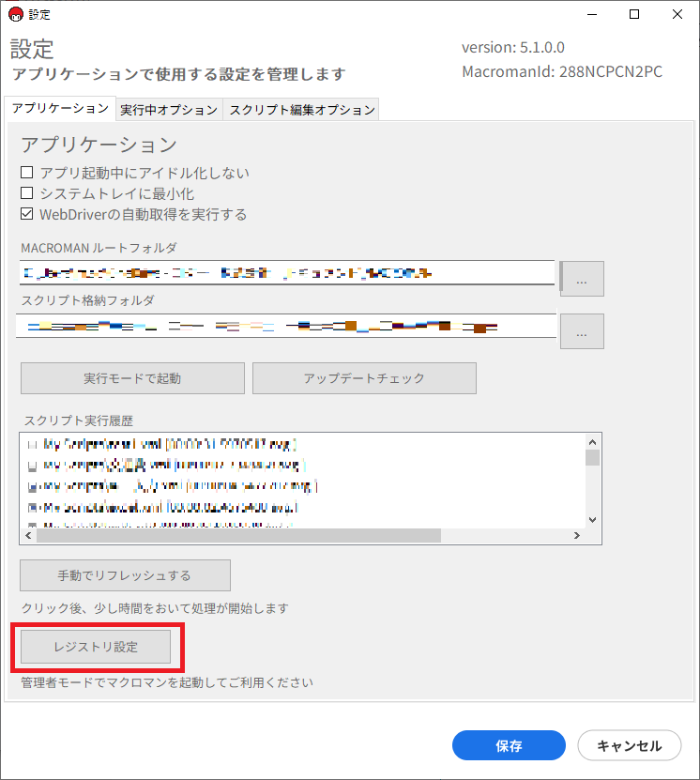Open the 実行中オプション tab
This screenshot has width=700, height=780.
click(169, 110)
